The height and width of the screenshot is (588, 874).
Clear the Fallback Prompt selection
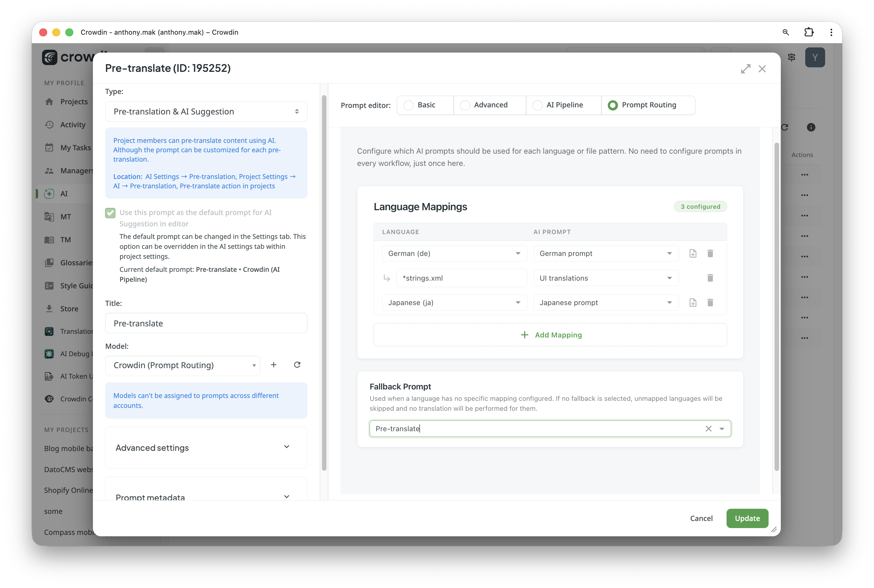pyautogui.click(x=708, y=429)
